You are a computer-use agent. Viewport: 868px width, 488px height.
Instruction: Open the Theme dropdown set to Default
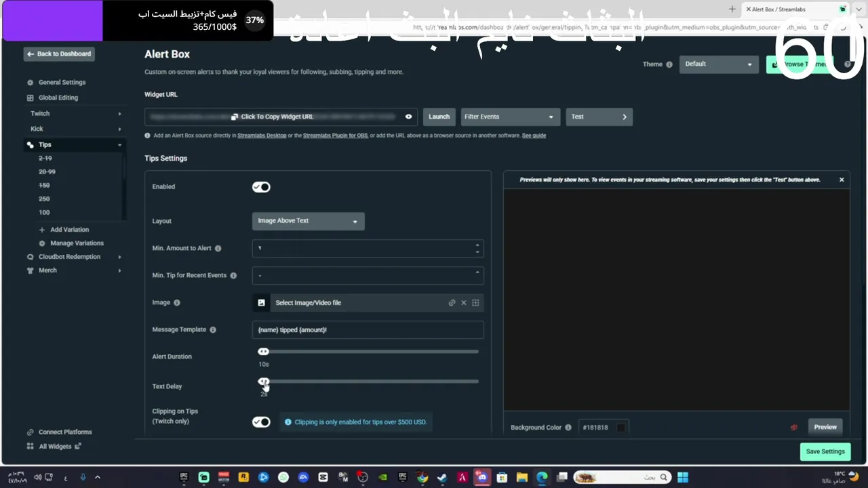(718, 64)
